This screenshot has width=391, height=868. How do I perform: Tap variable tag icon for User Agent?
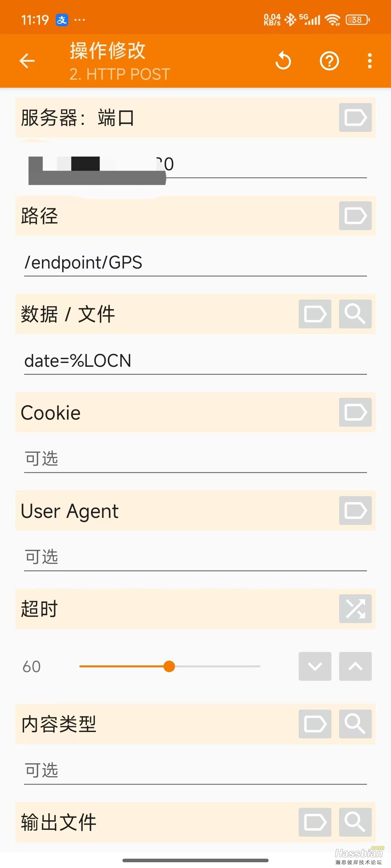355,510
